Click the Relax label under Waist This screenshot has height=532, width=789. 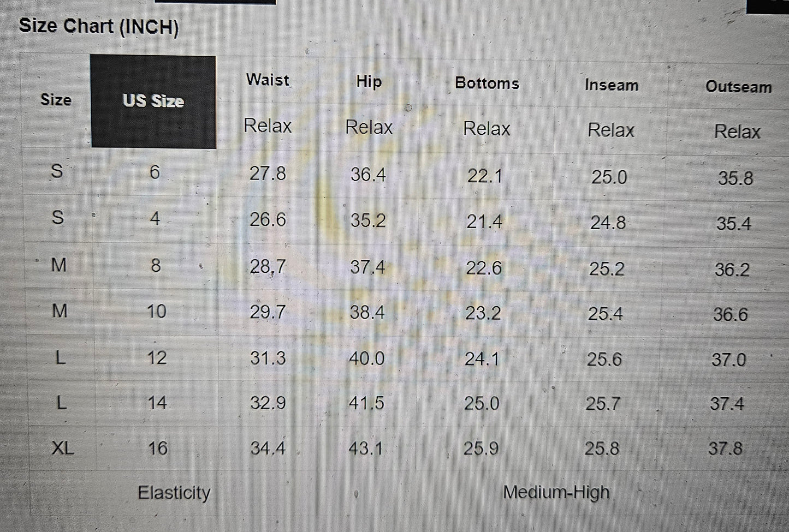pyautogui.click(x=268, y=126)
